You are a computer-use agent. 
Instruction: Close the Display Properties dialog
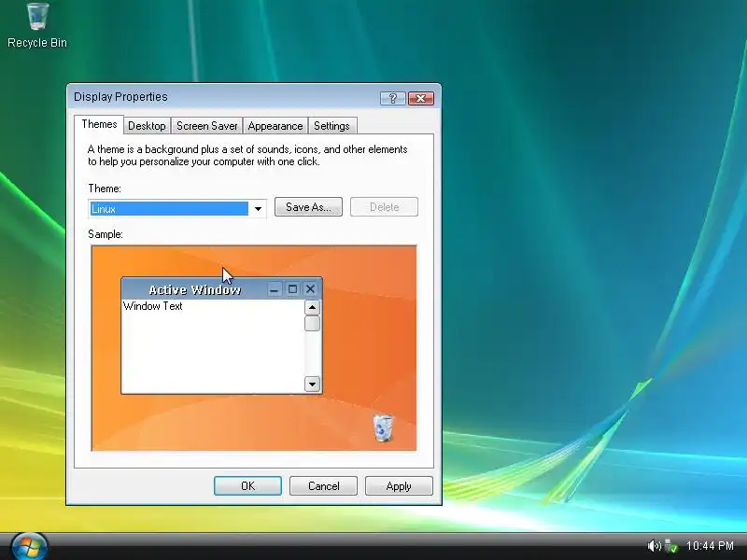(x=421, y=98)
